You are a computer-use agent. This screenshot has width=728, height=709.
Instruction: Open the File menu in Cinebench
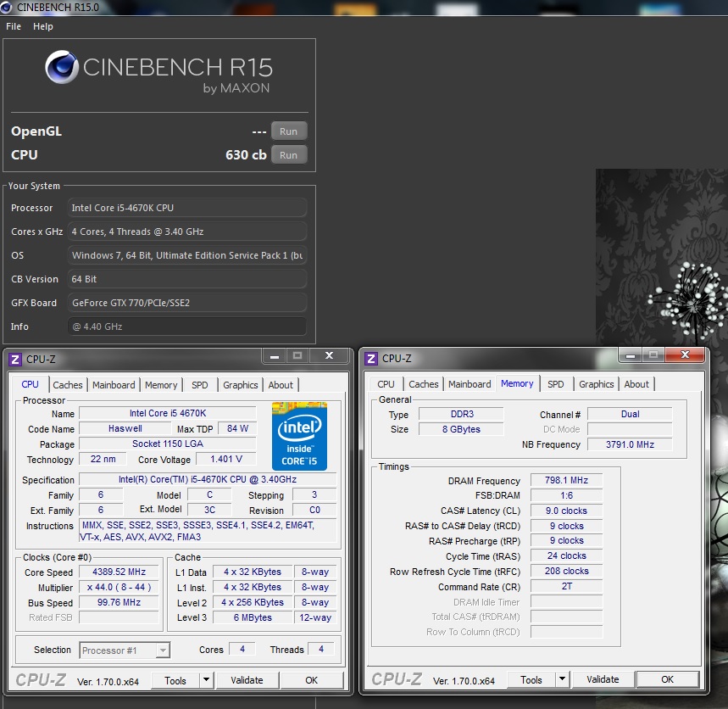(x=14, y=26)
